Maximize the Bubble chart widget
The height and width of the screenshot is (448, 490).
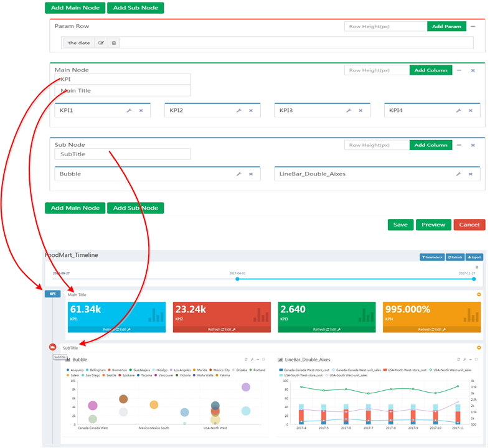click(263, 360)
